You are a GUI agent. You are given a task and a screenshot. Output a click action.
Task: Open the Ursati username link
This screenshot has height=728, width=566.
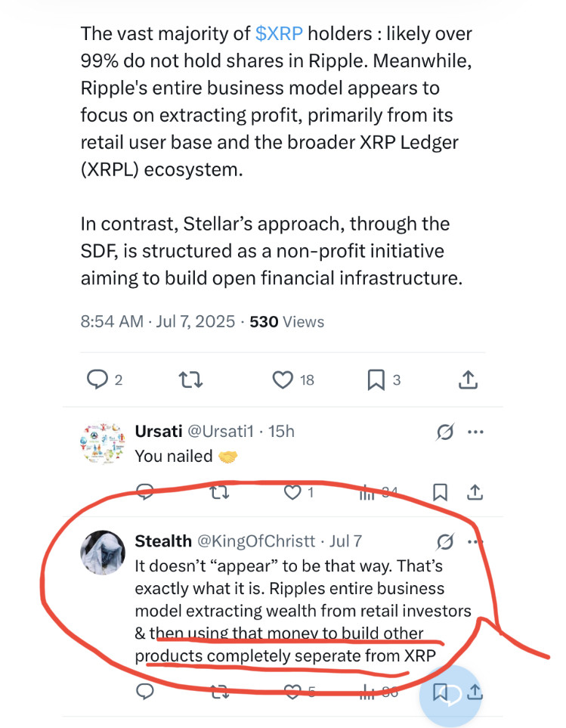click(x=157, y=432)
